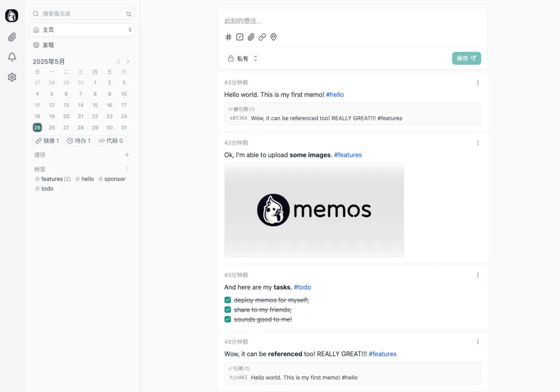Insert a tag with the hash icon

click(228, 37)
